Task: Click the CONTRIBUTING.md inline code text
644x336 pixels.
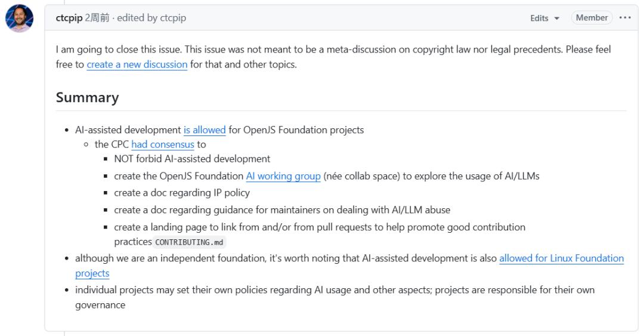Action: coord(190,242)
